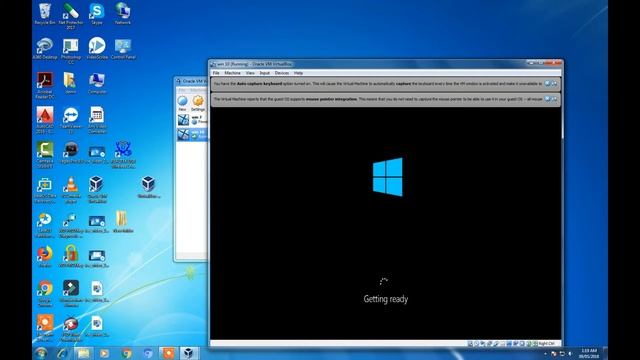Image resolution: width=640 pixels, height=360 pixels.
Task: Open the Control Panel desktop icon
Action: [123, 49]
